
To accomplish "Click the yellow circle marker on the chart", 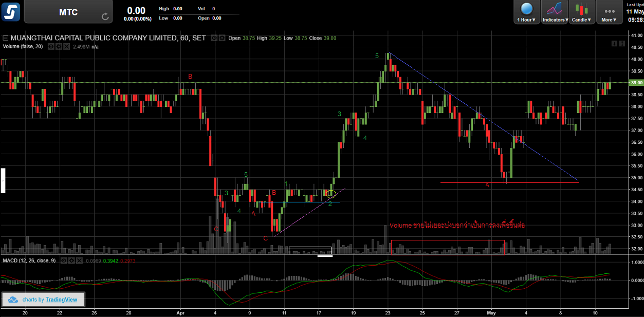I will coord(330,194).
